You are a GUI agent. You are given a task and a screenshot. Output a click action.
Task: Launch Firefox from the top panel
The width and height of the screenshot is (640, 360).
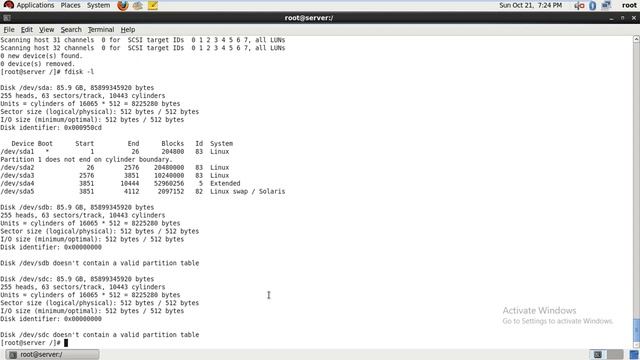(122, 5)
